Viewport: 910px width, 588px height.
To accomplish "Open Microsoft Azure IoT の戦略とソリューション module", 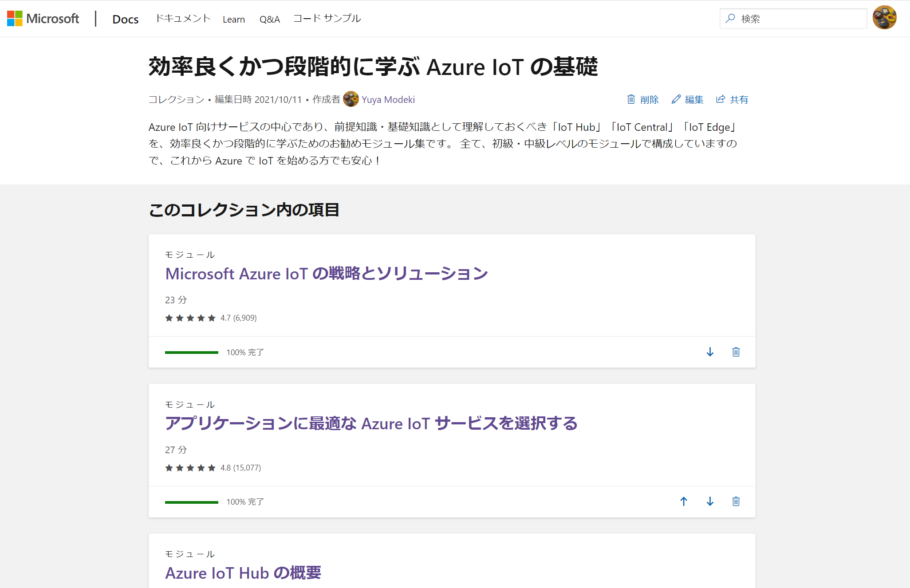I will tap(327, 274).
